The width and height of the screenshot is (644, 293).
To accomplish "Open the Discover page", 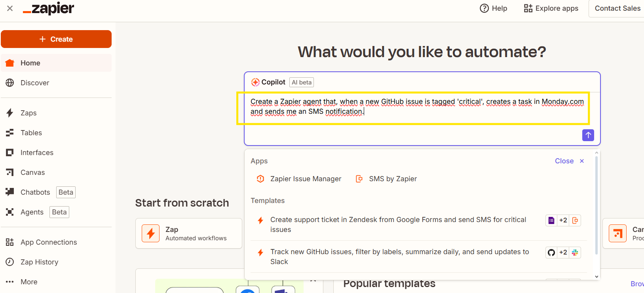I will click(35, 82).
